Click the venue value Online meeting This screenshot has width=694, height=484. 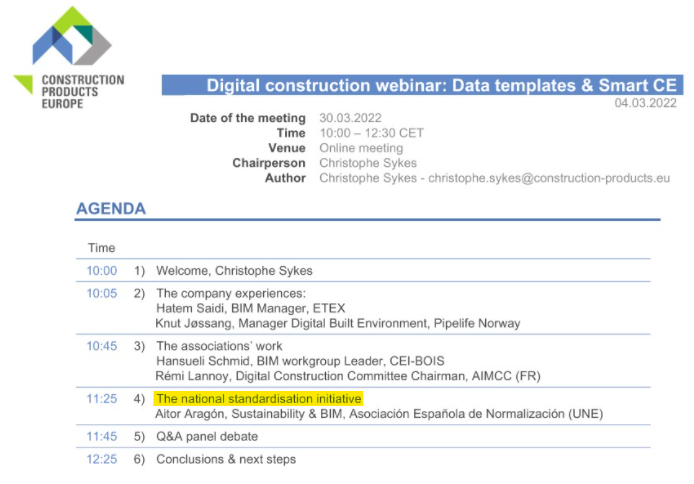361,148
